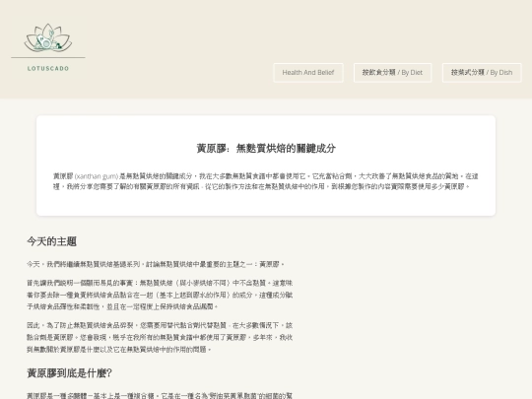Click the 今天的主題 heading
Image resolution: width=532 pixels, height=399 pixels.
click(x=51, y=241)
